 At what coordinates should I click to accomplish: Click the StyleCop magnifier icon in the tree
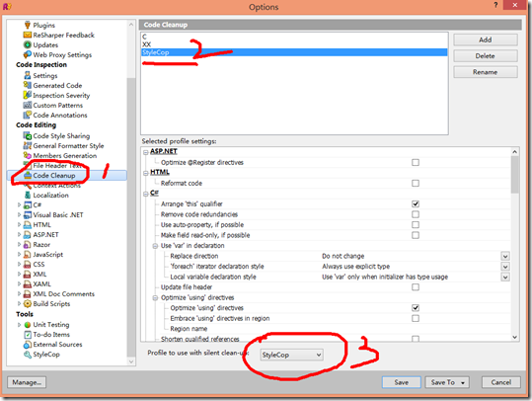28,355
